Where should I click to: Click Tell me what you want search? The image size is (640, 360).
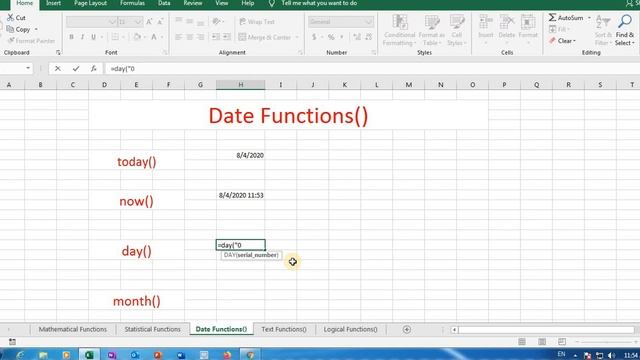tap(319, 3)
